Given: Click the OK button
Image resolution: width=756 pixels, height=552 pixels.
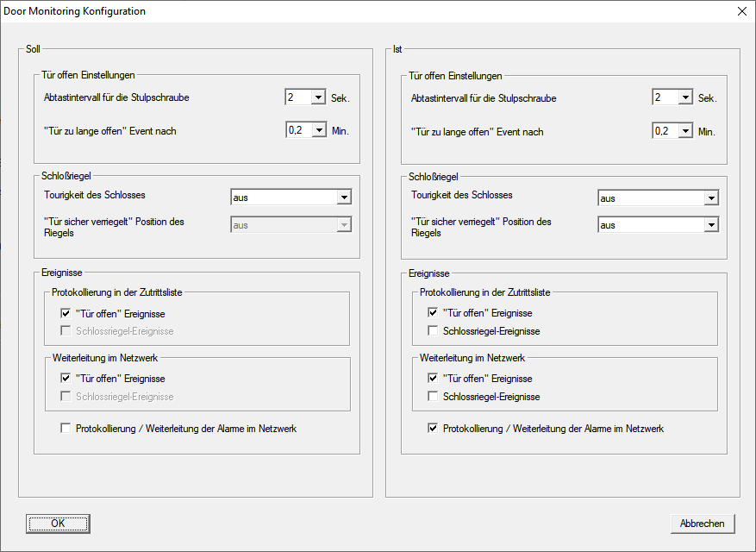Looking at the screenshot, I should 58,524.
